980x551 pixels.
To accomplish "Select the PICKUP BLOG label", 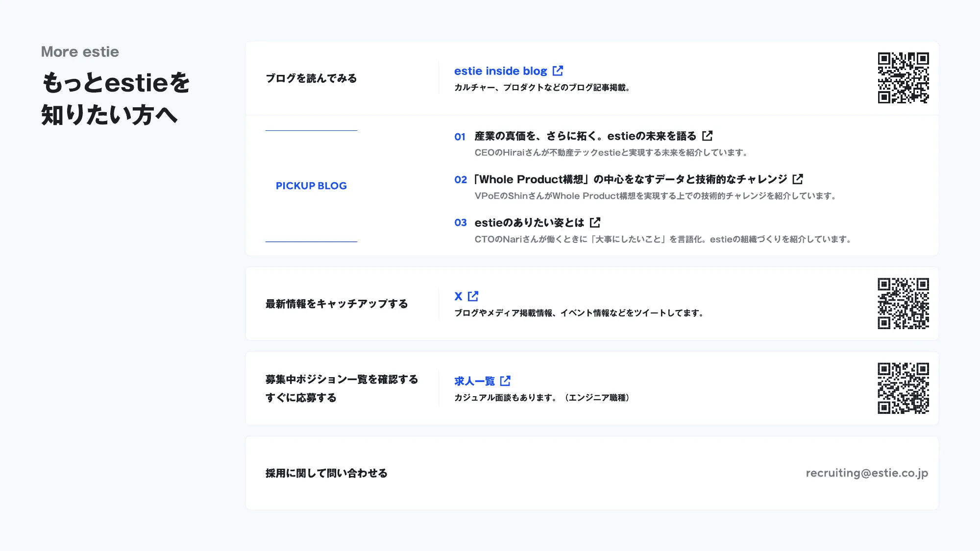I will pyautogui.click(x=311, y=186).
